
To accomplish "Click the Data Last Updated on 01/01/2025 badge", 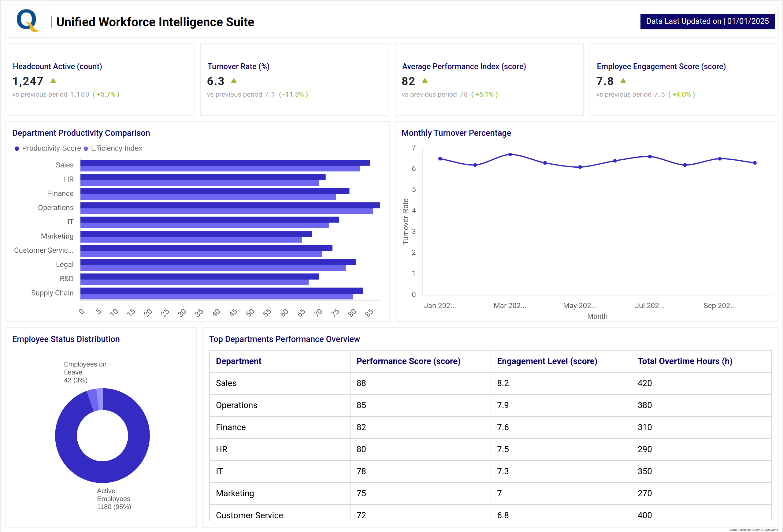I will (x=707, y=21).
